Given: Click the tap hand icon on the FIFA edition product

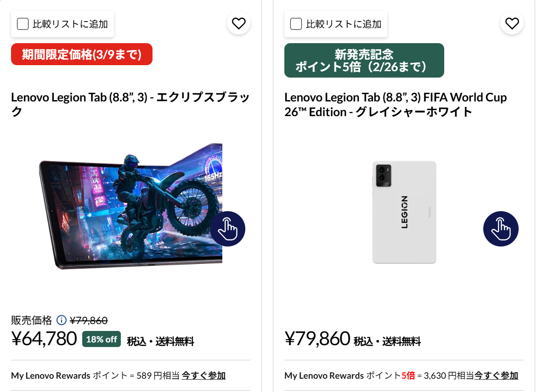Looking at the screenshot, I should click(501, 229).
